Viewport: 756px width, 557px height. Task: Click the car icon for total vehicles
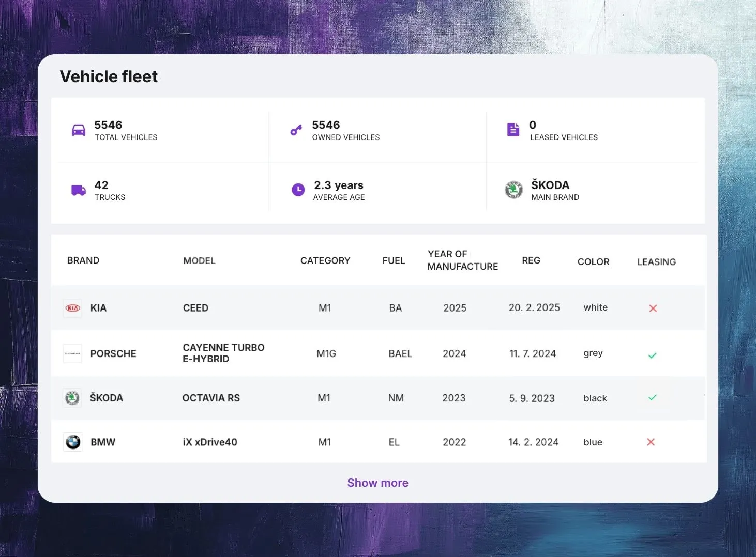point(79,130)
